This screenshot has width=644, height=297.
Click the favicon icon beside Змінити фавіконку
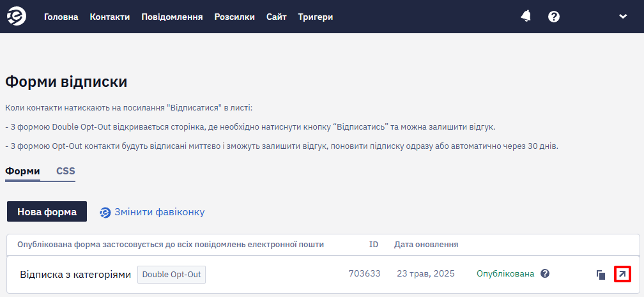[105, 213]
